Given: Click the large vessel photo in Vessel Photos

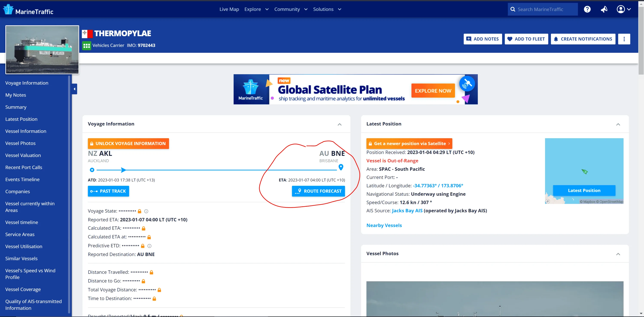Looking at the screenshot, I should pyautogui.click(x=495, y=299).
